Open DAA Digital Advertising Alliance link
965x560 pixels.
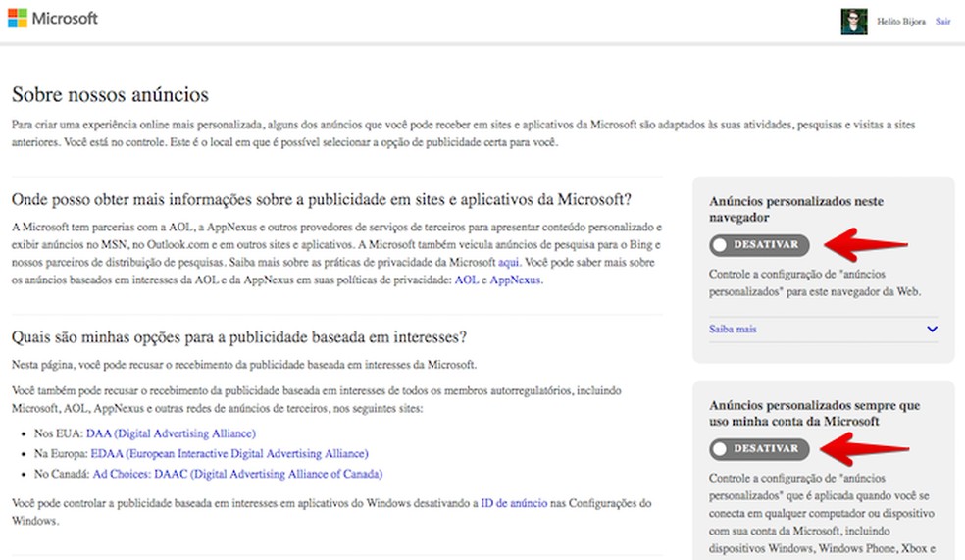pos(171,433)
